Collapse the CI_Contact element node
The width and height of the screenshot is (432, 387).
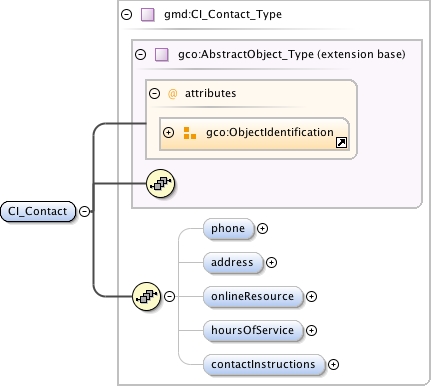[x=85, y=211]
